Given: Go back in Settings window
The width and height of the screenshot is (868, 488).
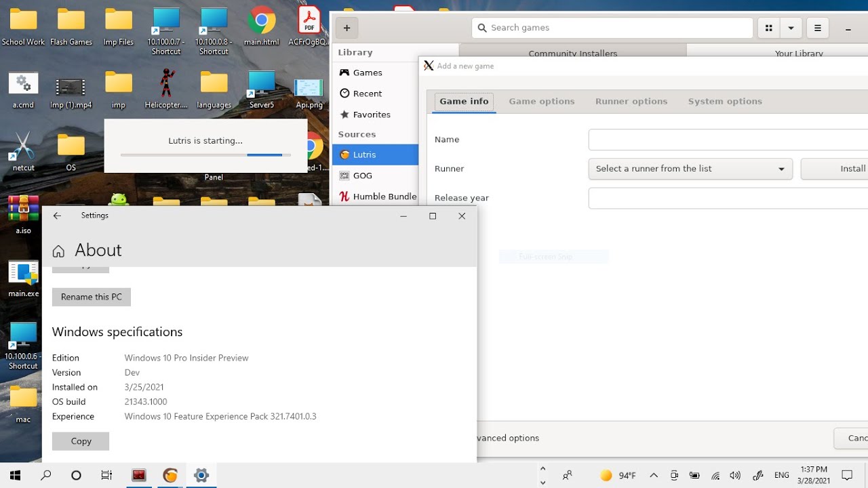Looking at the screenshot, I should 57,216.
